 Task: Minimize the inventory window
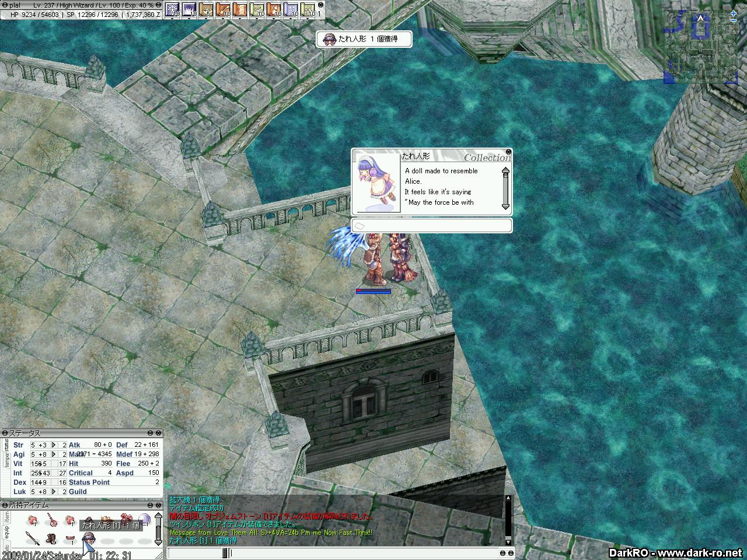point(150,505)
